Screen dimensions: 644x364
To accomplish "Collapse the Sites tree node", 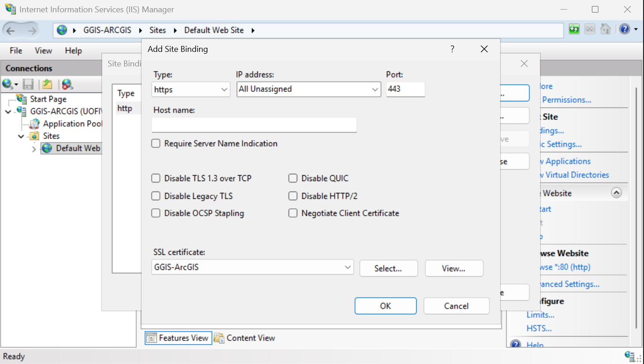I will 21,136.
